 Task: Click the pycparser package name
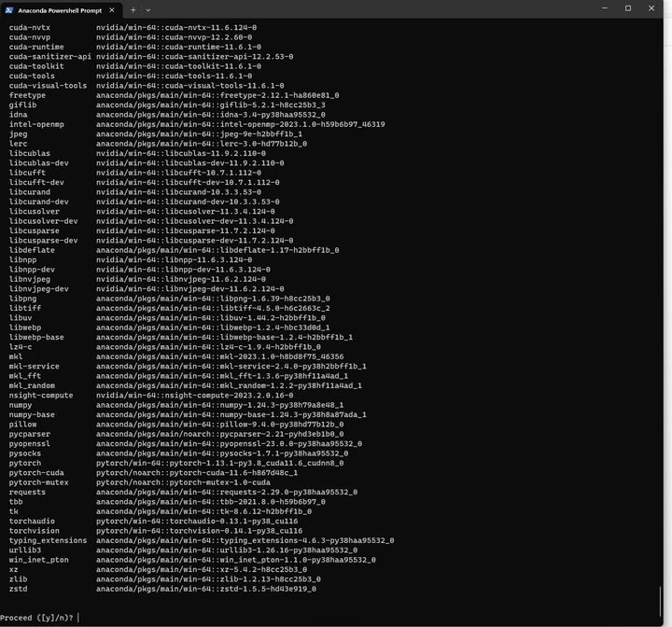30,434
